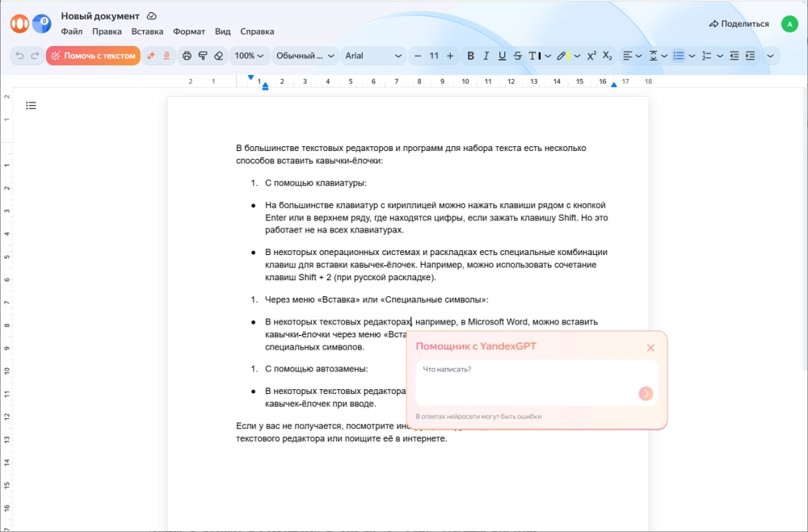Toggle the numbered list button
808x532 pixels.
(706, 56)
